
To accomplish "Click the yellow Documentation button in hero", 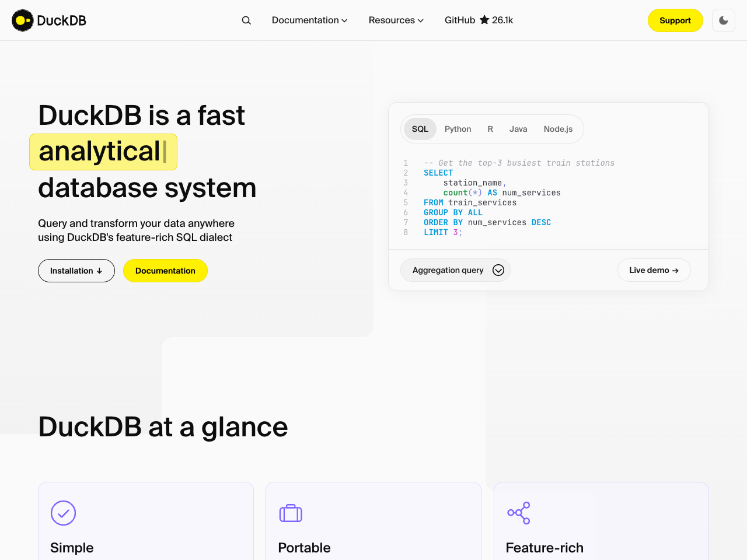I will click(x=165, y=271).
